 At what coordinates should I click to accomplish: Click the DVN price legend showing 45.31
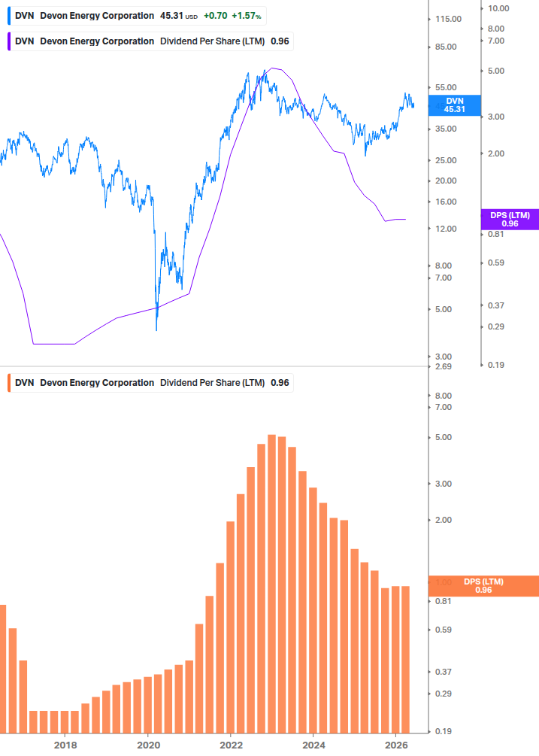137,16
